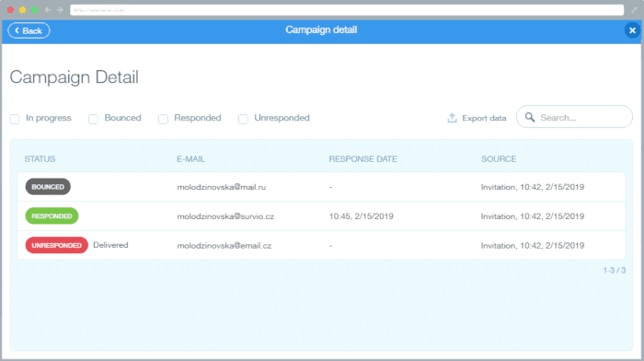This screenshot has width=644, height=361.
Task: Click the yellow minimize window dot
Action: 23,10
